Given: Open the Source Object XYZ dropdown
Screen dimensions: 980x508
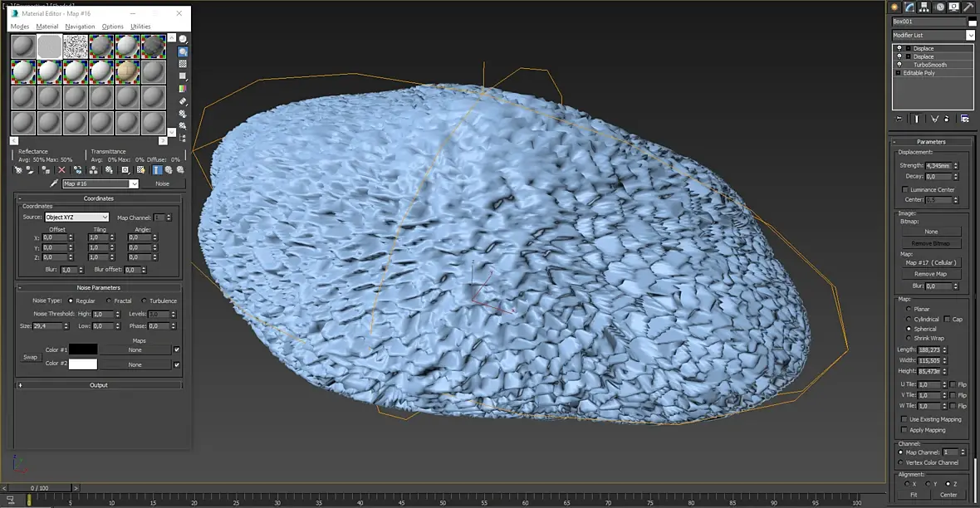Looking at the screenshot, I should (77, 217).
